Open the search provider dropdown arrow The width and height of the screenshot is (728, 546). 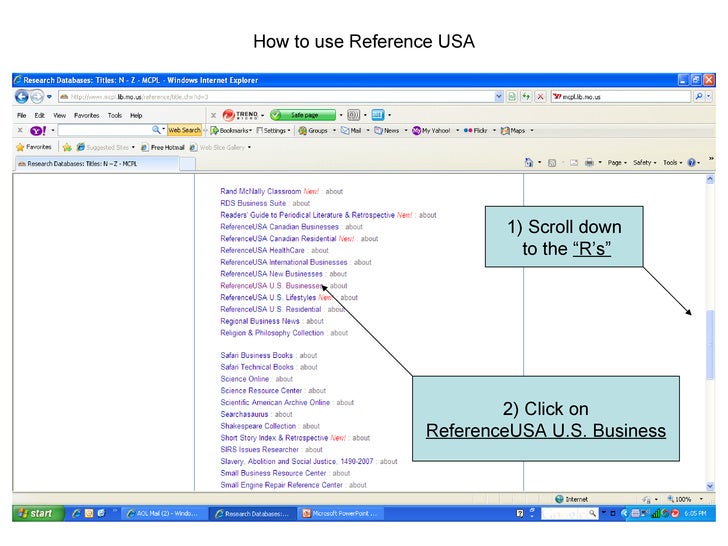tap(709, 97)
